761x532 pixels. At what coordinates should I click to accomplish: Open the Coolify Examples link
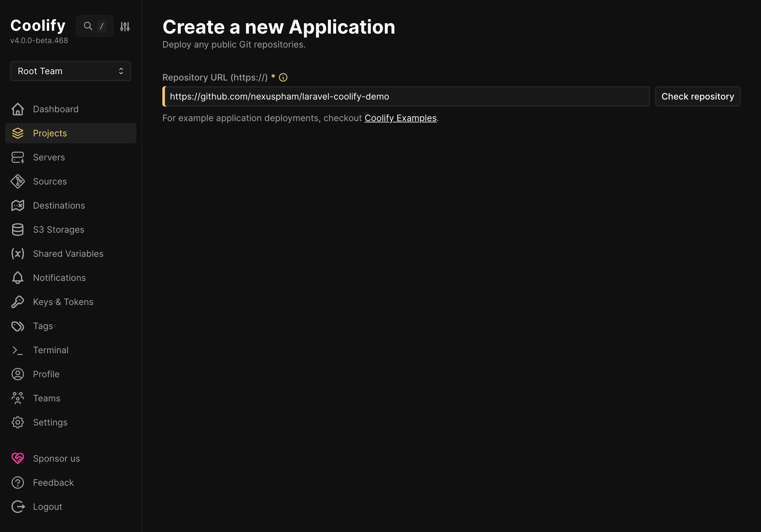401,118
